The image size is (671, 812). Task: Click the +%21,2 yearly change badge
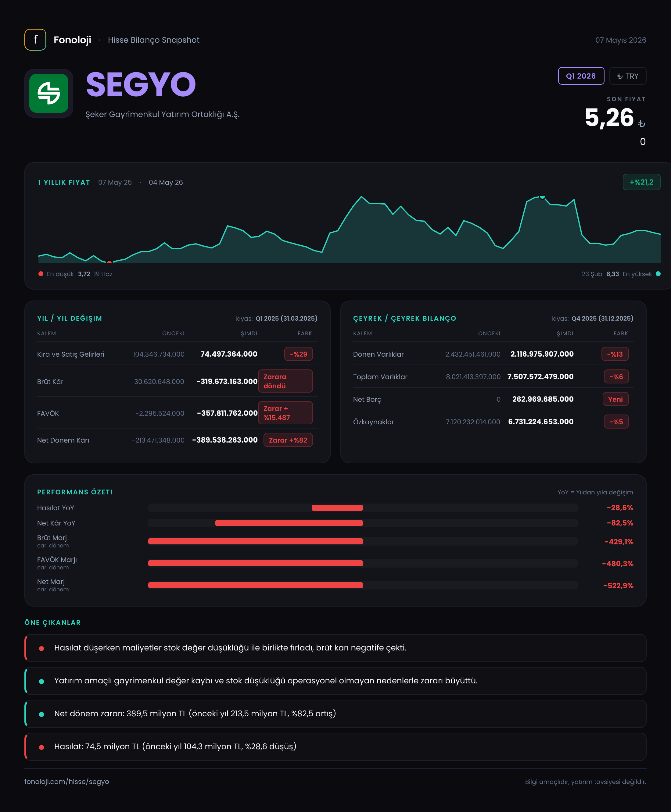pyautogui.click(x=641, y=182)
